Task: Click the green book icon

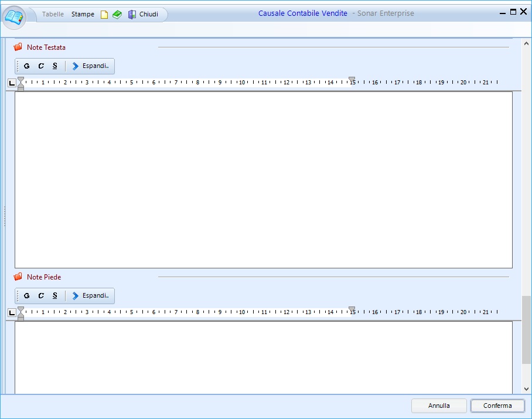Action: (117, 15)
